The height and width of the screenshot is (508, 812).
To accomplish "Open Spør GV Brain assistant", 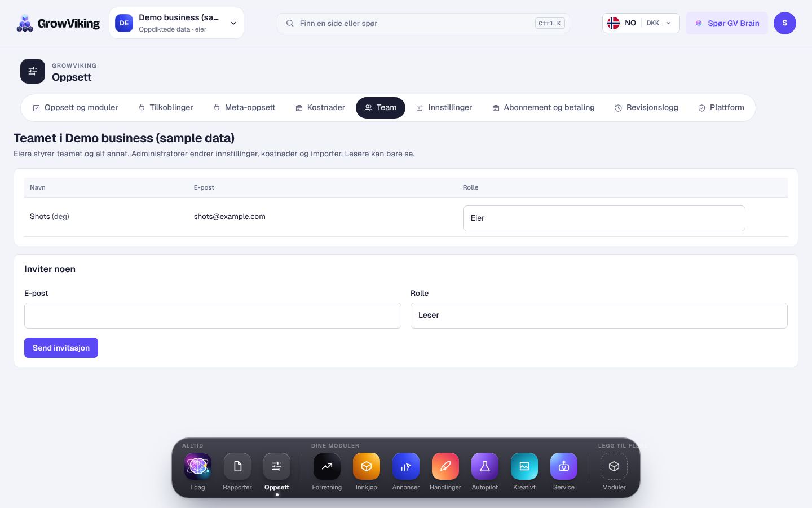I will (x=727, y=23).
